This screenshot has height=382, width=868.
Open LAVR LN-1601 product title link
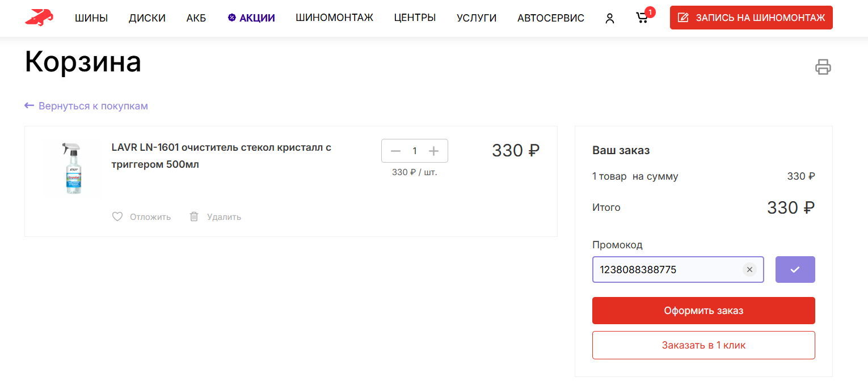[x=221, y=156]
